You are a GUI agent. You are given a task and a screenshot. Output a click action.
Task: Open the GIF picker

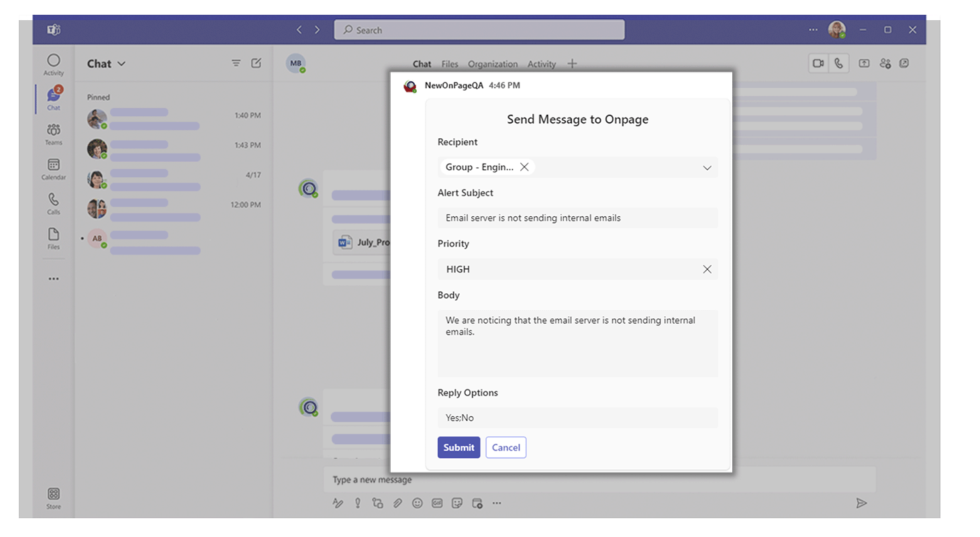pyautogui.click(x=437, y=503)
